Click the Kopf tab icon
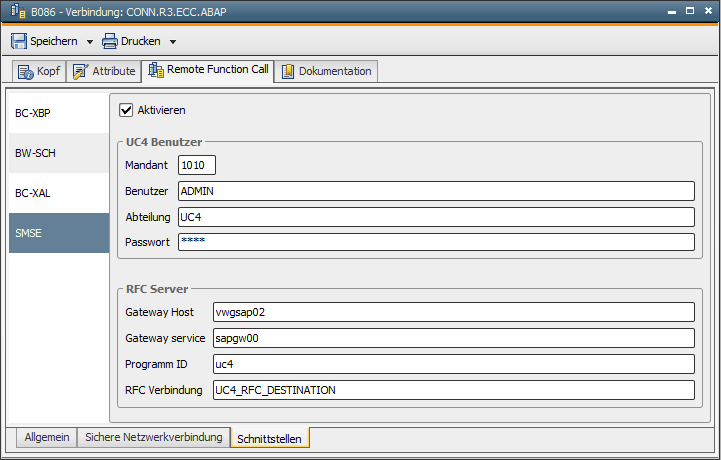Image resolution: width=721 pixels, height=460 pixels. [x=26, y=72]
